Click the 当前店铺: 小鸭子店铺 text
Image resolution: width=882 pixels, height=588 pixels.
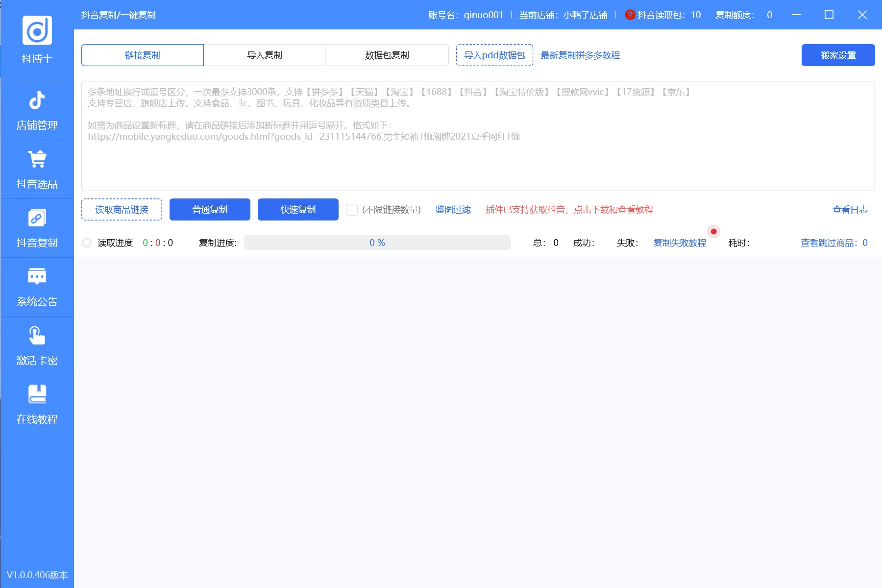pos(563,15)
